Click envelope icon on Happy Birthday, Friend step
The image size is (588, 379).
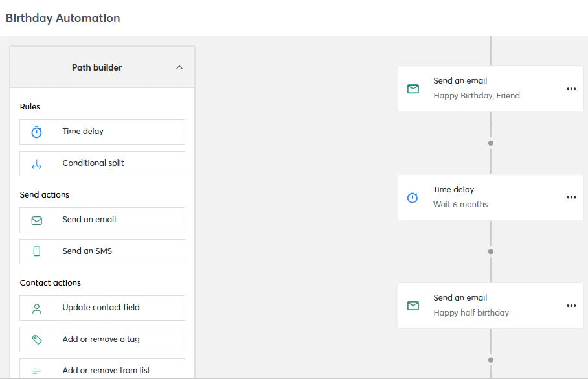click(413, 89)
